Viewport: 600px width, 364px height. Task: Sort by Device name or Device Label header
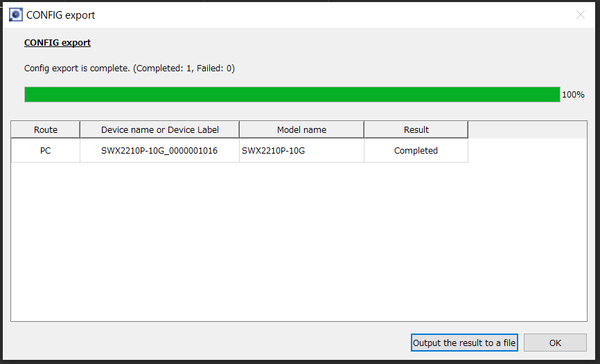click(x=159, y=130)
